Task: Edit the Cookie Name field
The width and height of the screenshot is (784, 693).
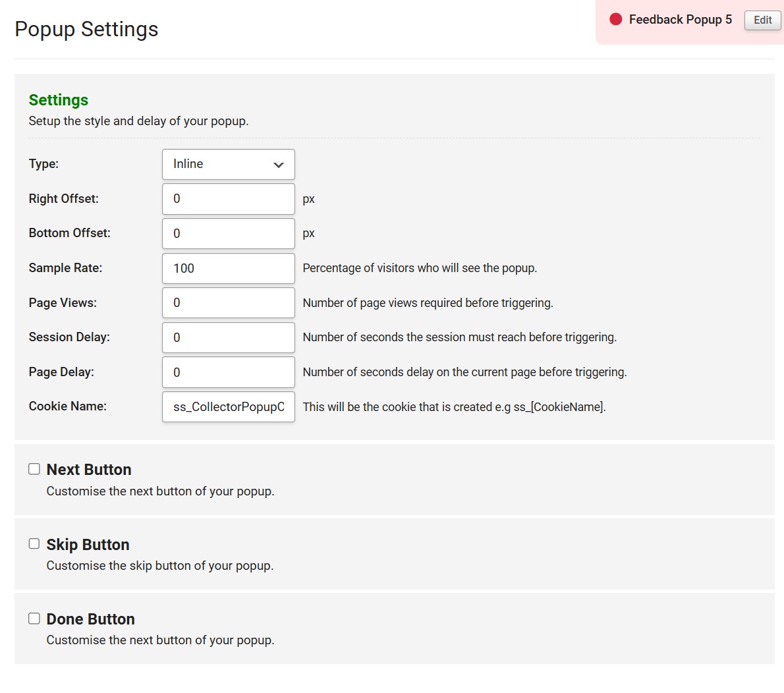Action: (228, 407)
